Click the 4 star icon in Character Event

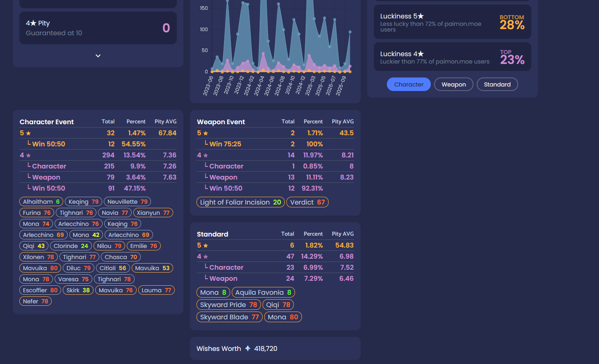click(28, 155)
